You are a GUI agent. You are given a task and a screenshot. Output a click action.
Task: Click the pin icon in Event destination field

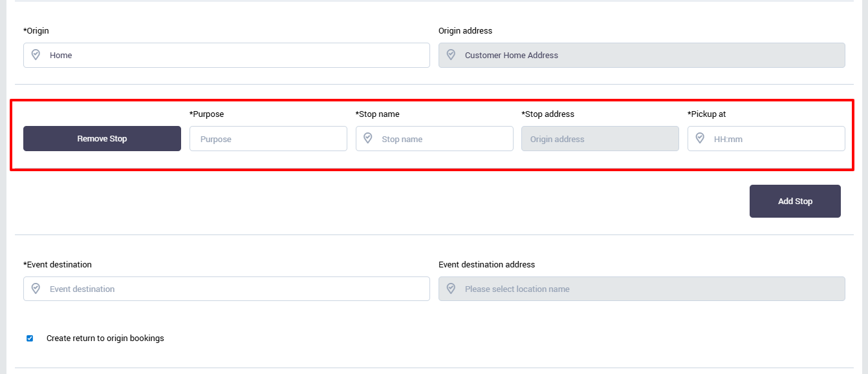point(36,289)
